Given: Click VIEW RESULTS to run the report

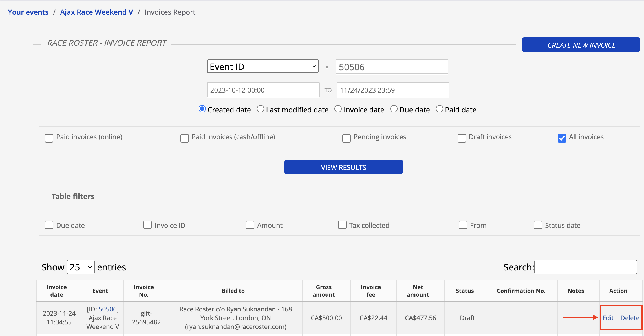Looking at the screenshot, I should pos(343,167).
